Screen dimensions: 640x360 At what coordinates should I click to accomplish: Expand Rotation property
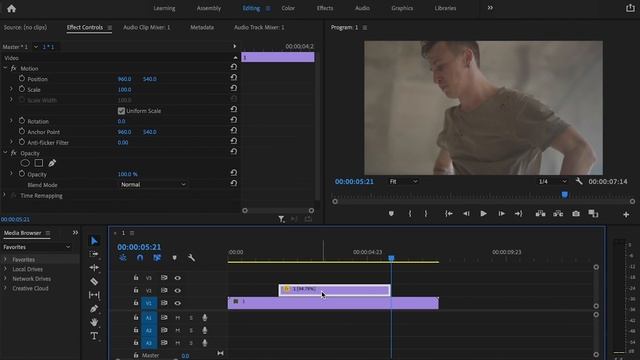(x=11, y=121)
